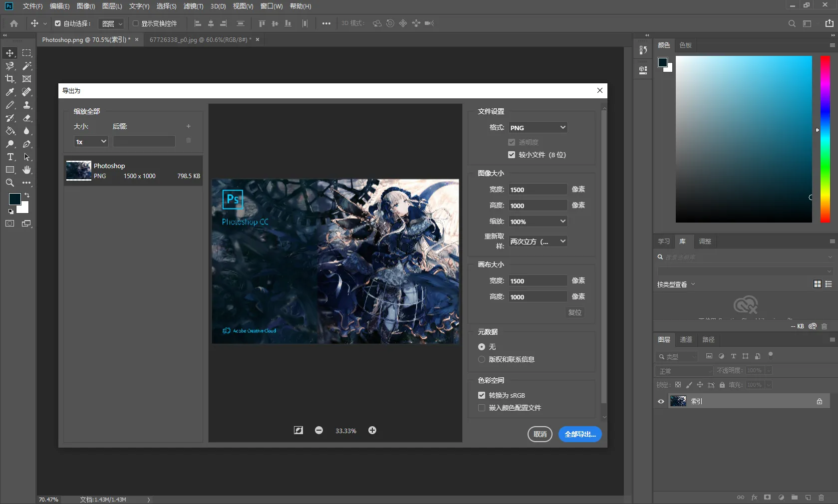Select the Horizontal Type tool
Image resolution: width=838 pixels, height=504 pixels.
coord(10,157)
